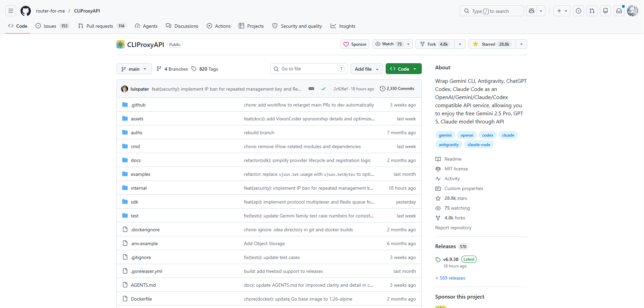Screen dimensions: 644x308
Task: Open the pull requests icon in header
Action: click(x=592, y=11)
